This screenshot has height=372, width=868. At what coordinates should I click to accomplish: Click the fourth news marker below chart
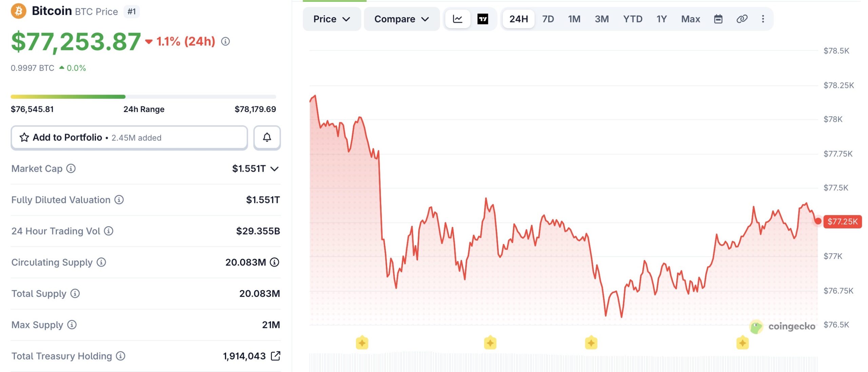[743, 343]
